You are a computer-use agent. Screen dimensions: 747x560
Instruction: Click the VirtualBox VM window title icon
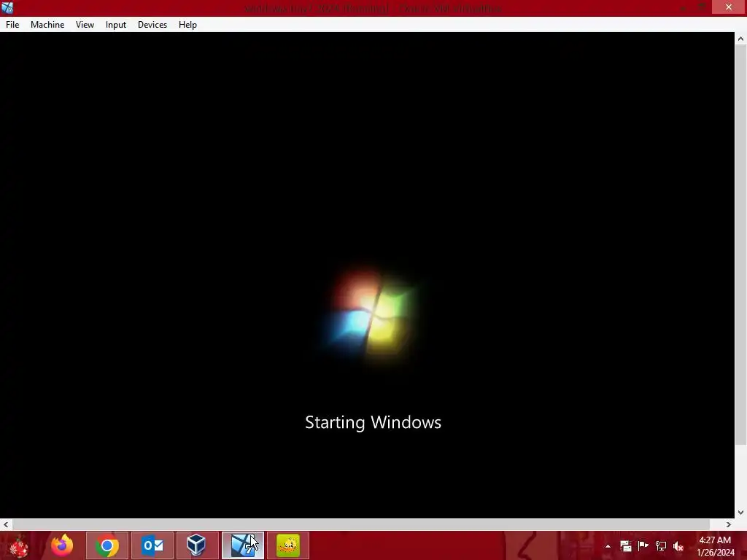tap(7, 7)
